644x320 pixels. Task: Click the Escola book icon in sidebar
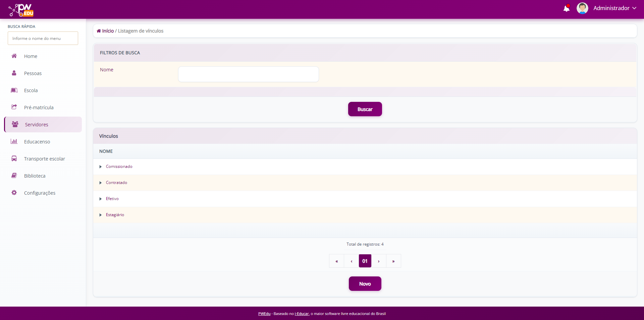[x=14, y=90]
